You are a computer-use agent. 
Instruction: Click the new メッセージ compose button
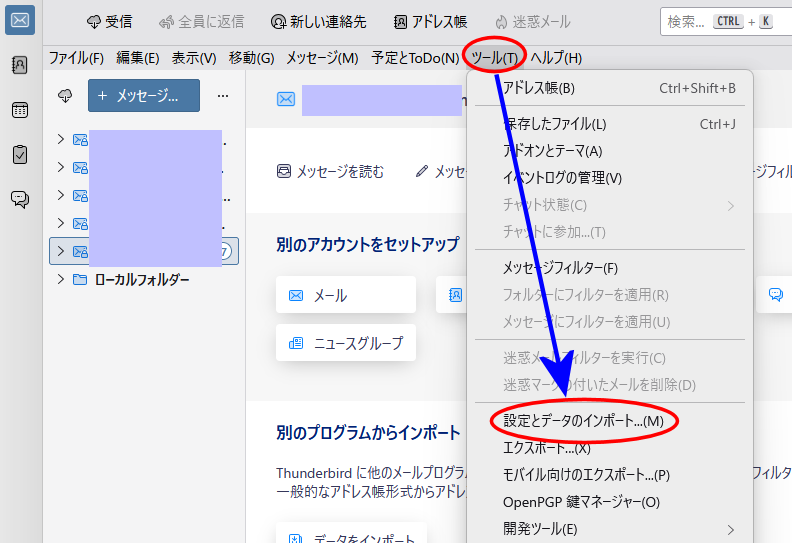tap(144, 96)
